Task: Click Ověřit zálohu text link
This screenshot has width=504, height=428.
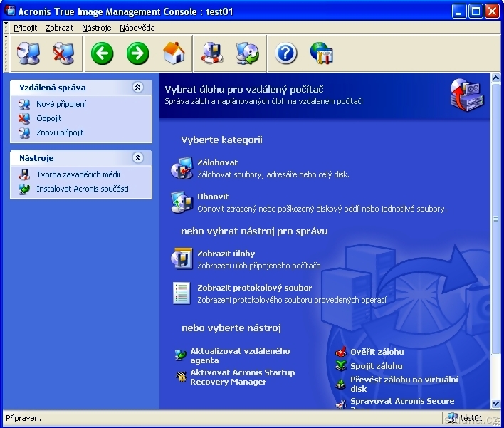Action: [377, 352]
